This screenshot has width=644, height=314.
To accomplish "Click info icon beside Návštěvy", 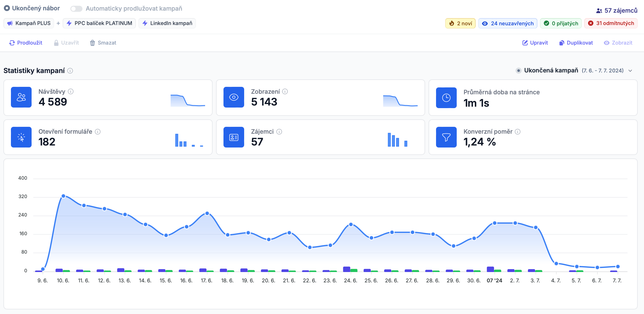I will (x=71, y=91).
